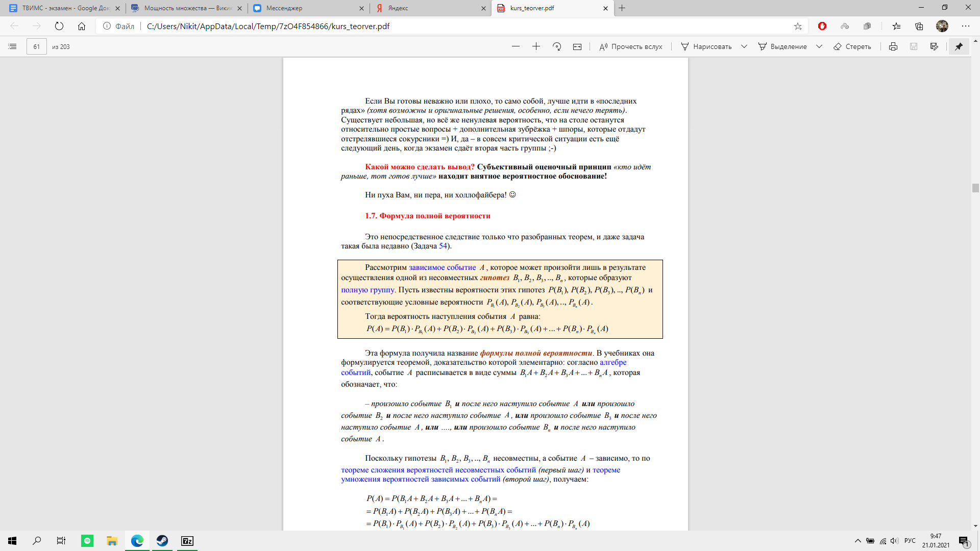This screenshot has width=980, height=551.
Task: Open the Windows Start menu
Action: coord(12,541)
